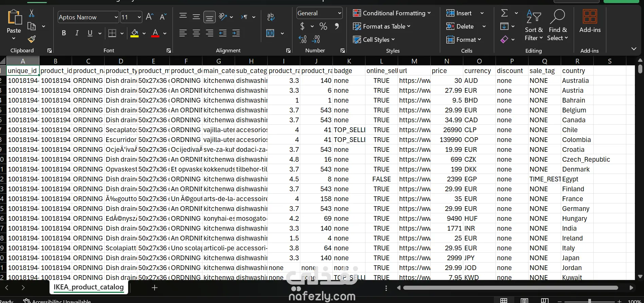
Task: Add a new sheet with plus button
Action: tap(155, 288)
